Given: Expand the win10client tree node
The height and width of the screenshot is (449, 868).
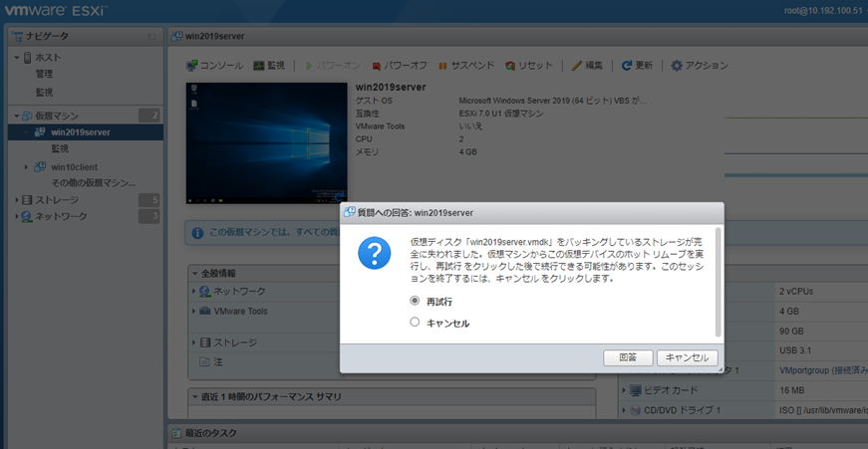Looking at the screenshot, I should pos(27,167).
